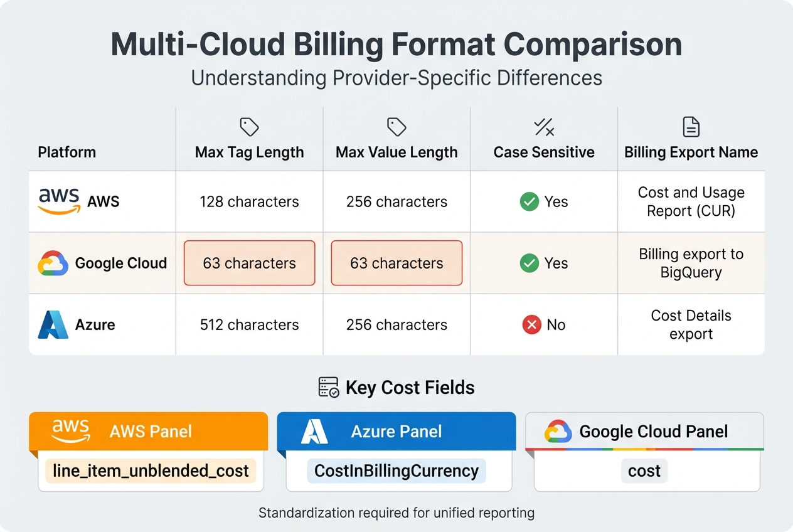
Task: Click the red X icon in Azure row
Action: (532, 325)
